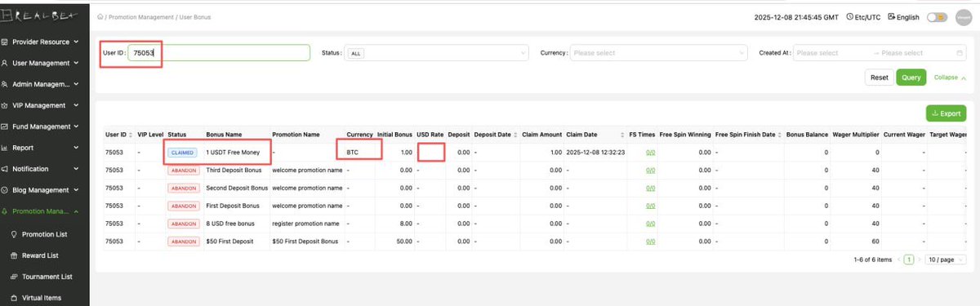Click page 1 in pagination
Viewport: 980px width, 306px height.
pos(908,259)
